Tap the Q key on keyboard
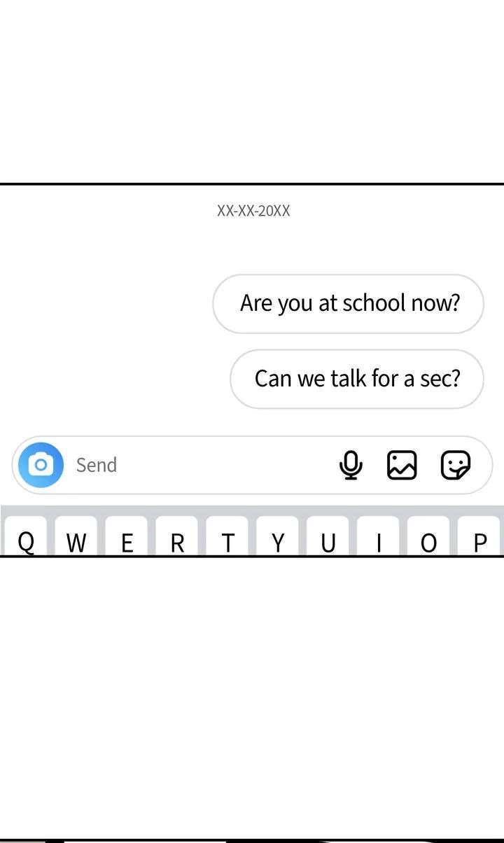This screenshot has height=843, width=504. click(26, 536)
